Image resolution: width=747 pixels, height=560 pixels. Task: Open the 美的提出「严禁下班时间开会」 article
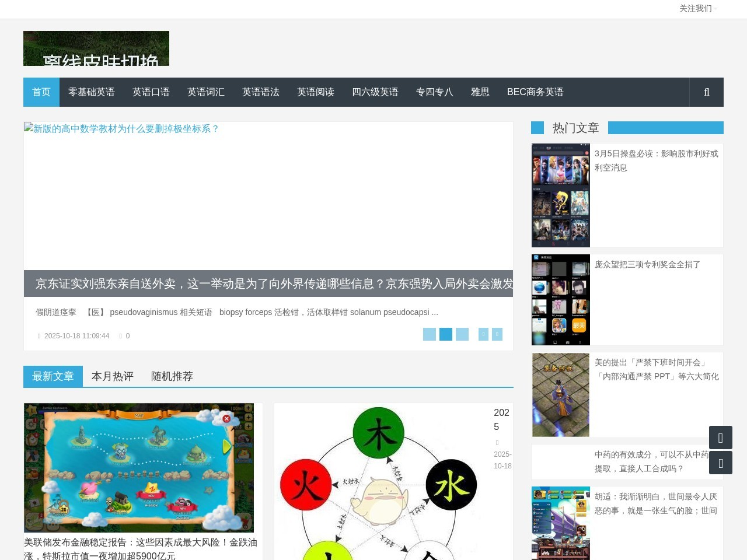tap(657, 369)
